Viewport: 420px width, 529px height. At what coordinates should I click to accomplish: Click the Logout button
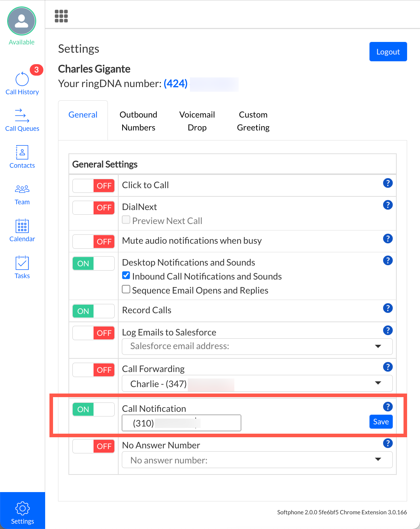[x=388, y=52]
